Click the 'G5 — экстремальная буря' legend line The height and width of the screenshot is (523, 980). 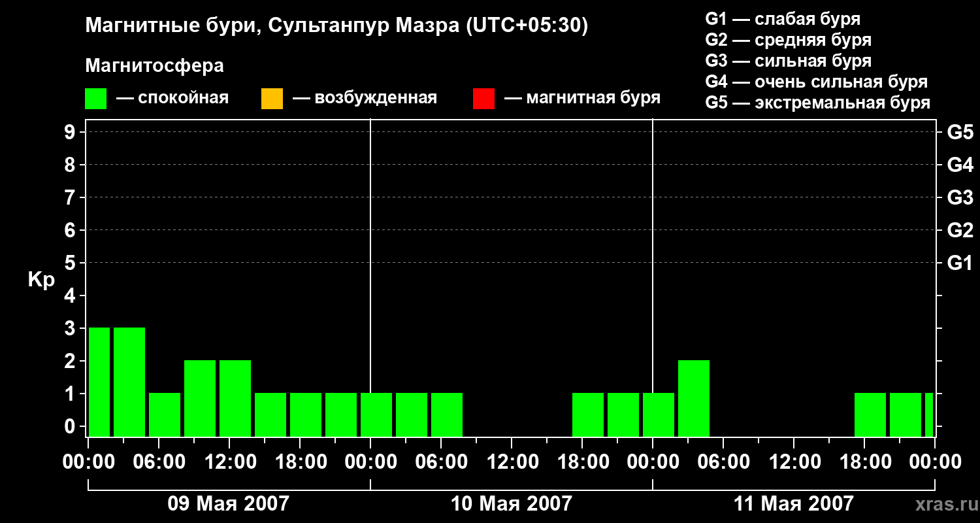click(x=818, y=103)
